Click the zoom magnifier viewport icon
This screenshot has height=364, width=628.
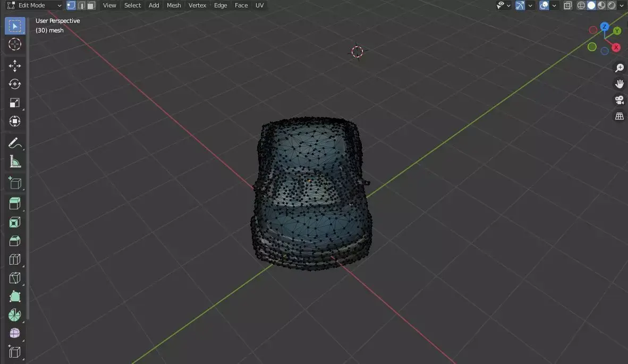pyautogui.click(x=619, y=67)
